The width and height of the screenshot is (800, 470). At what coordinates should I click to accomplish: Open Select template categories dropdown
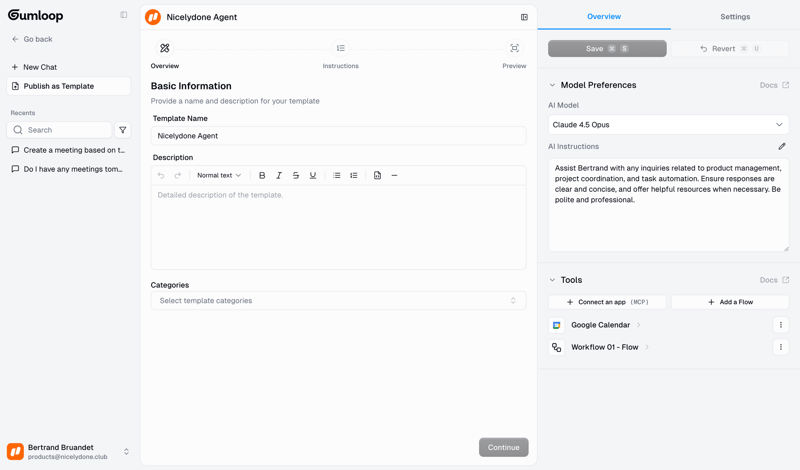tap(338, 301)
